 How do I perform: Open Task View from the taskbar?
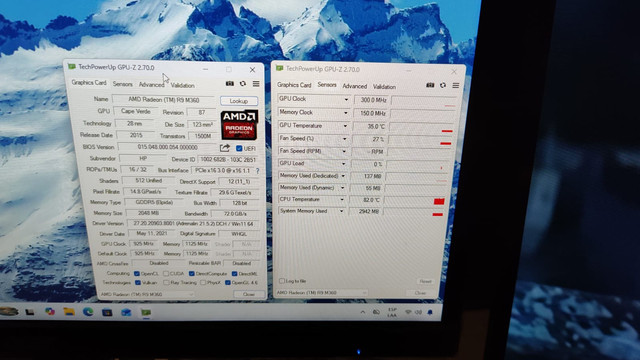click(30, 312)
